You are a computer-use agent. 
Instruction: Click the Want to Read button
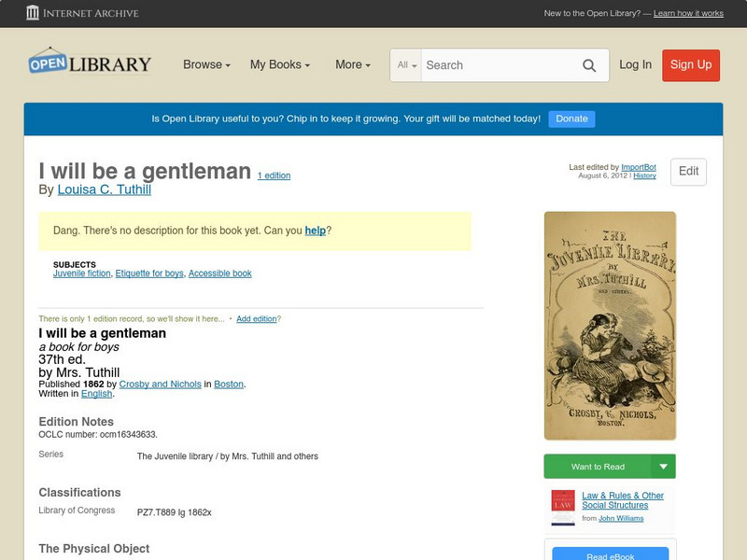[598, 466]
